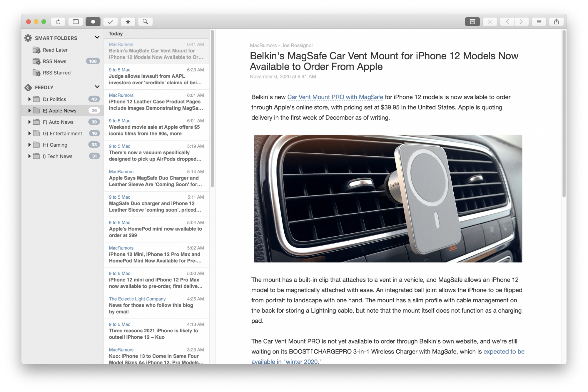Click the Belkin car mount image
This screenshot has width=588, height=392.
(x=388, y=199)
